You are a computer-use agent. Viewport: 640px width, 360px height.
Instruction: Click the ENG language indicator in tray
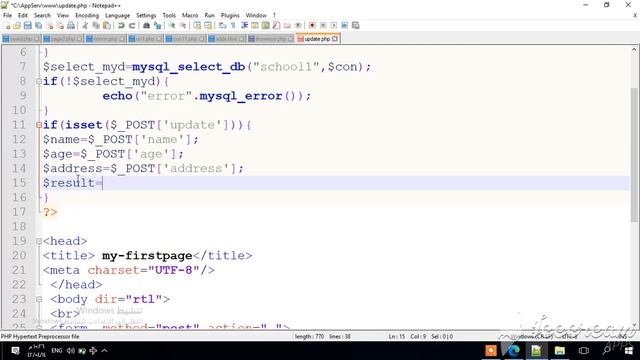(57, 351)
